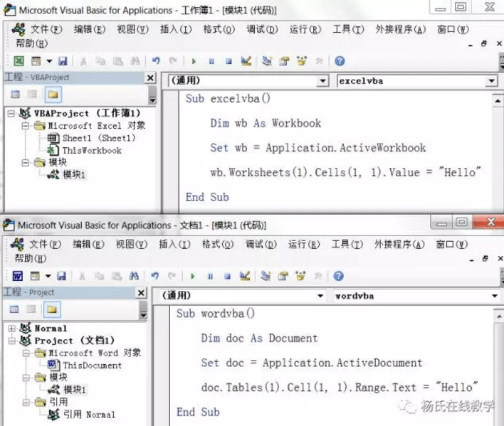Open insert-object dropdown arrow in Word VBA toolbar
This screenshot has width=504, height=426.
pos(48,276)
